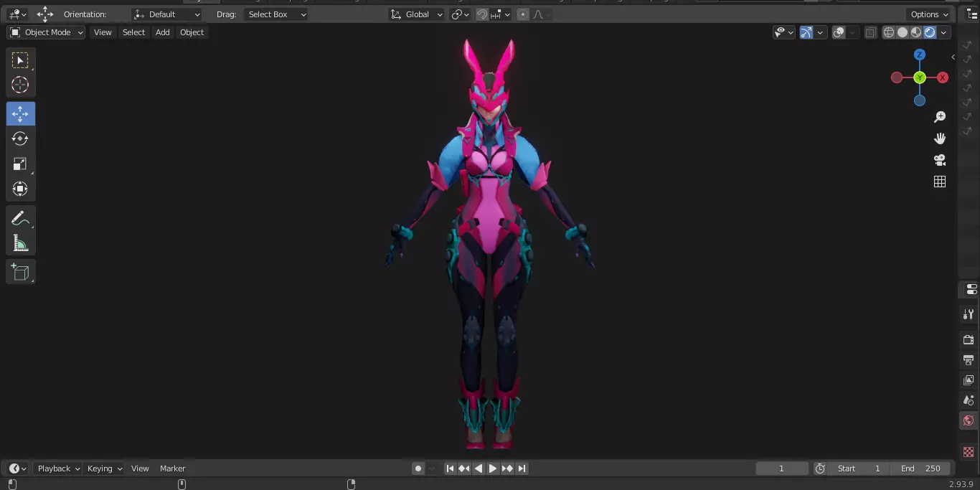Viewport: 980px width, 490px height.
Task: Open the Global transform orientation dropdown
Action: pos(417,14)
